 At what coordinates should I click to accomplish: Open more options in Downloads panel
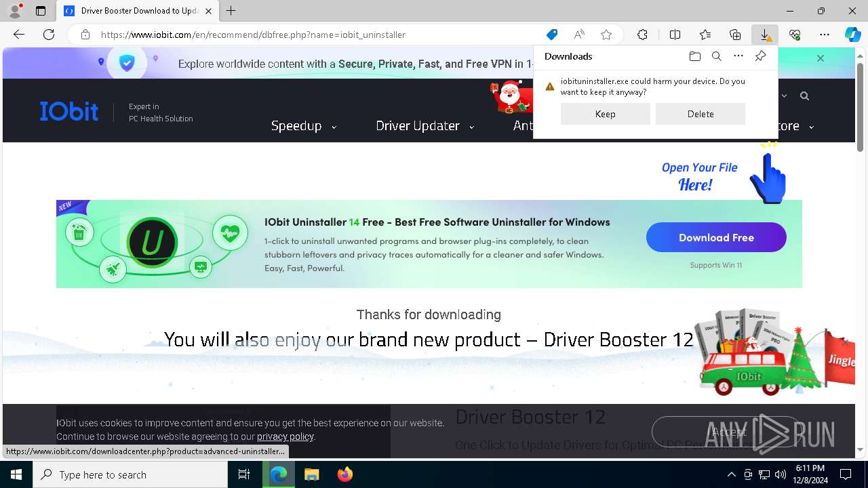click(738, 56)
